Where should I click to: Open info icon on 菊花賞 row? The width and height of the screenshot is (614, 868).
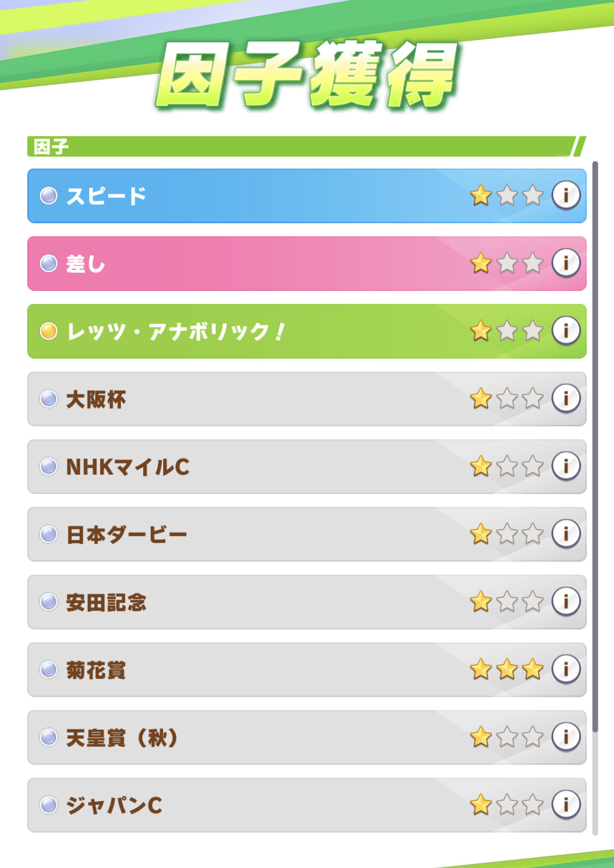[566, 669]
